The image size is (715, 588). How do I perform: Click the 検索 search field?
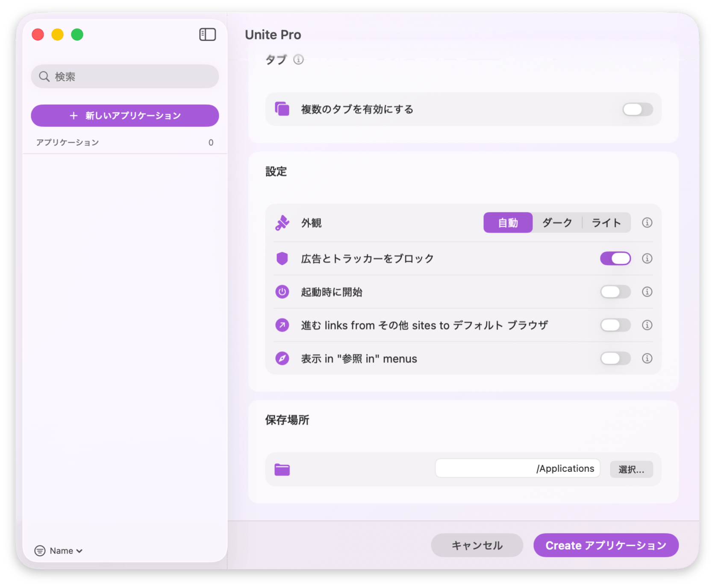point(125,76)
